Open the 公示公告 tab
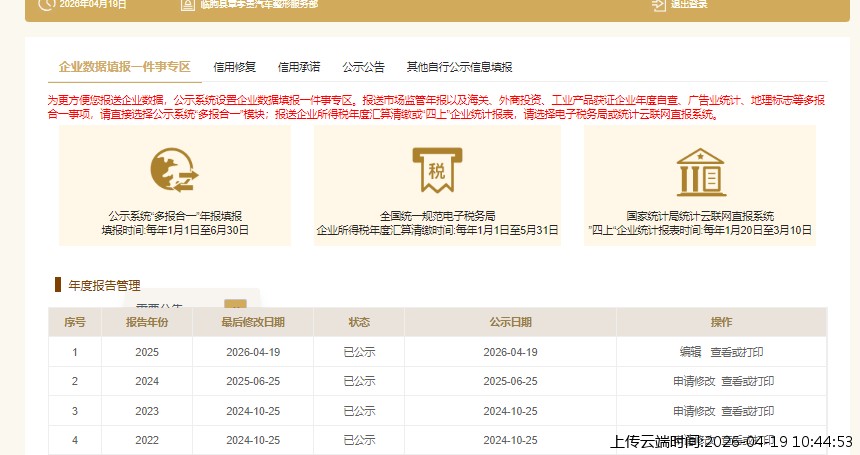Viewport: 860px width, 455px height. 364,67
